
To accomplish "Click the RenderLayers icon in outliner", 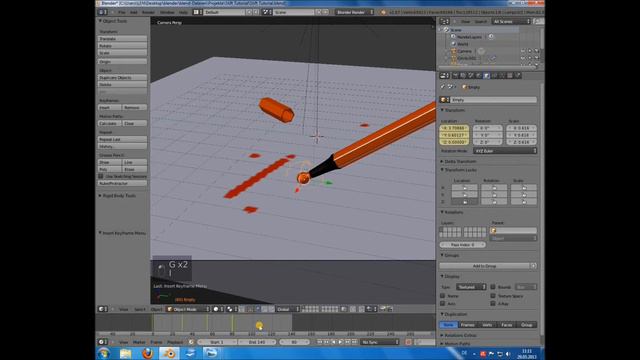I will [453, 37].
